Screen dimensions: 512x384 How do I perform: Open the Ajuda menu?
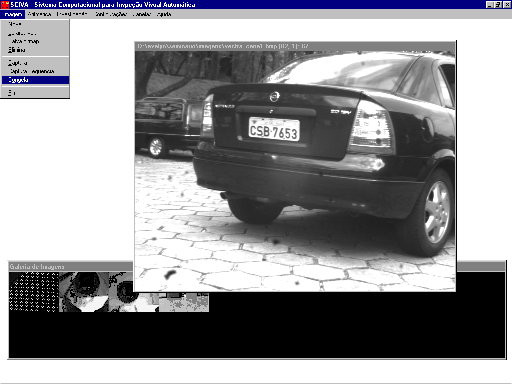pos(164,14)
